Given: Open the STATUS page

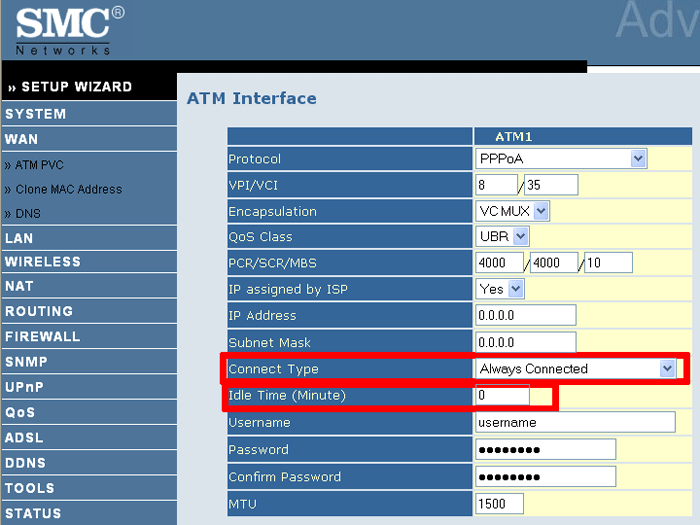Looking at the screenshot, I should click(33, 514).
